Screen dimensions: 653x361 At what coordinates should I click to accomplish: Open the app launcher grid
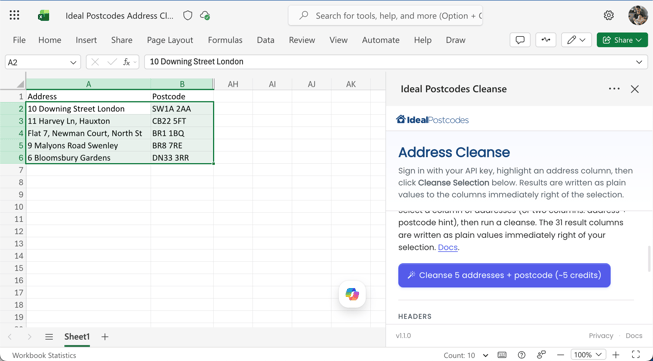coord(14,15)
